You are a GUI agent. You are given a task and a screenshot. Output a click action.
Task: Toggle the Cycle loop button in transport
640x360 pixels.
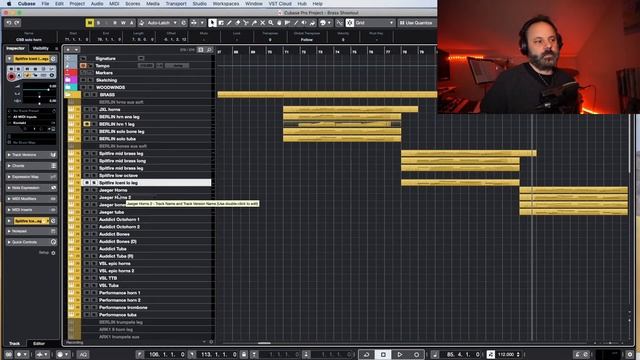366,354
